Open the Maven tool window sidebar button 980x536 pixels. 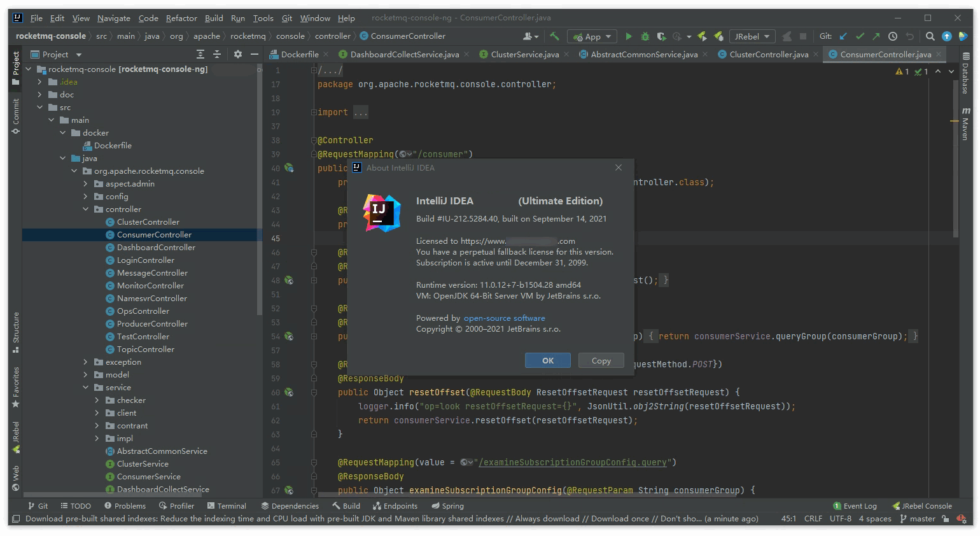[965, 123]
